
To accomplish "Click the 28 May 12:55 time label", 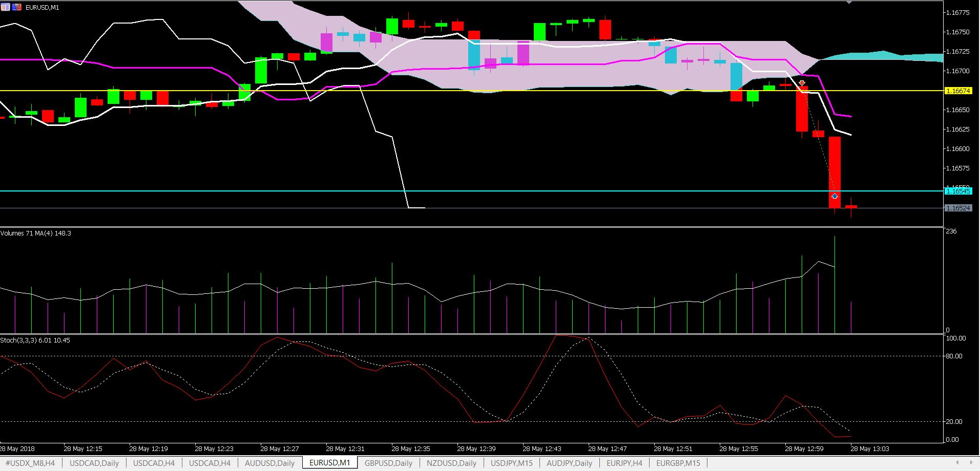I will tap(739, 449).
